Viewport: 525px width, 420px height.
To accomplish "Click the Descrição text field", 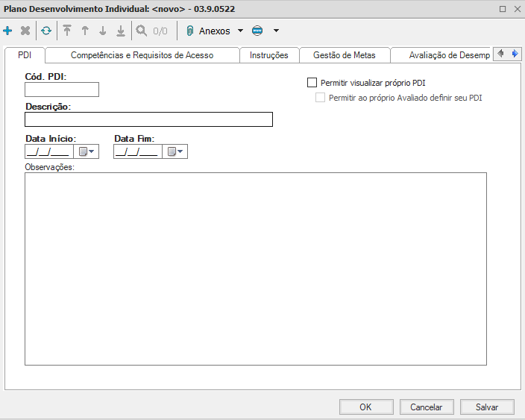I will (x=148, y=119).
